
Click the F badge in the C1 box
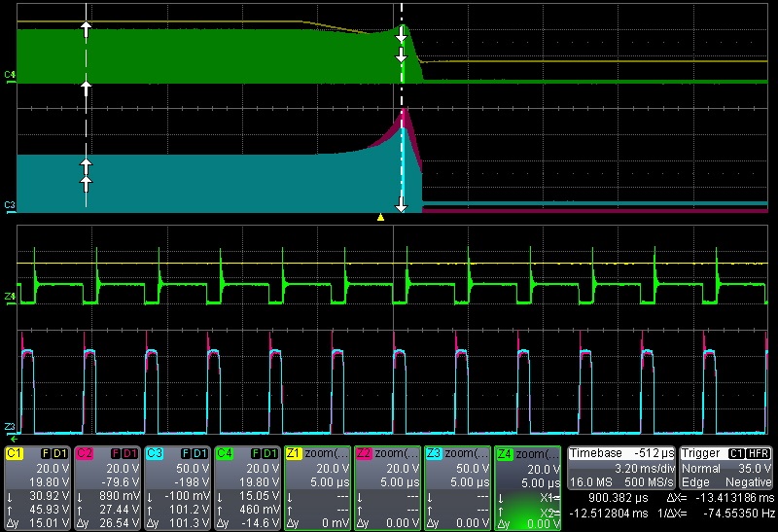(x=45, y=453)
